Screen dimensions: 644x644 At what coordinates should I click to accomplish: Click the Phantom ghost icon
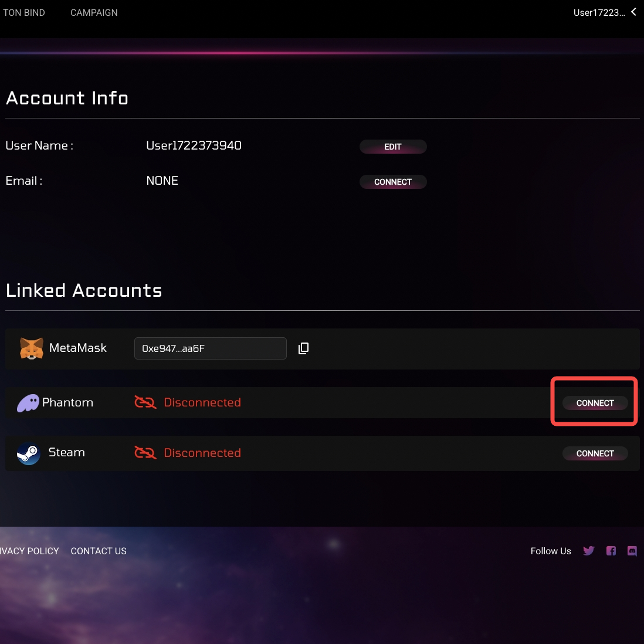click(x=28, y=403)
